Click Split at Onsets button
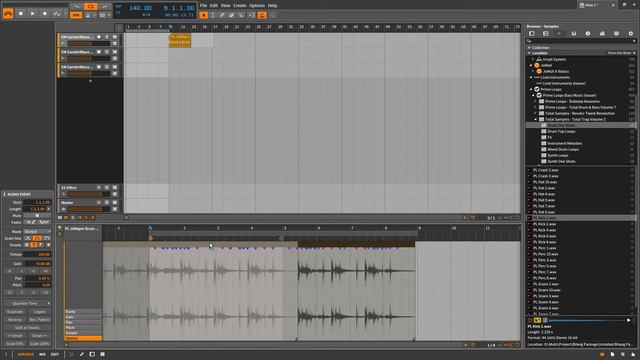 coord(27,328)
